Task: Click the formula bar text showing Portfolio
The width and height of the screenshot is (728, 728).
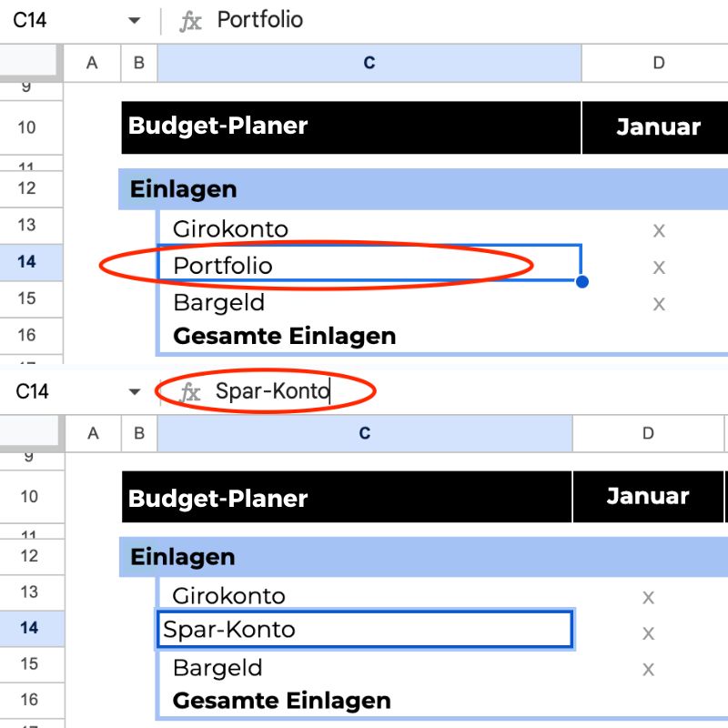Action: pyautogui.click(x=260, y=21)
